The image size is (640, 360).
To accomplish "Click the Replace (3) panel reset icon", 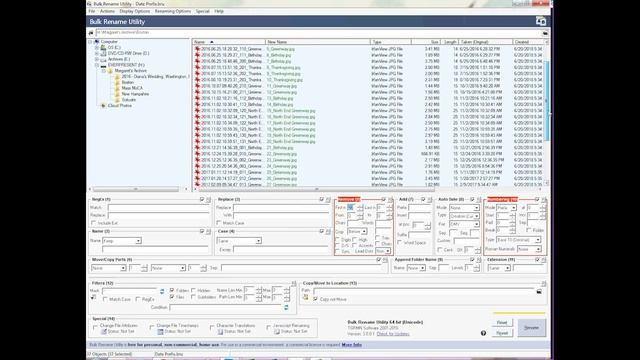I will [328, 200].
